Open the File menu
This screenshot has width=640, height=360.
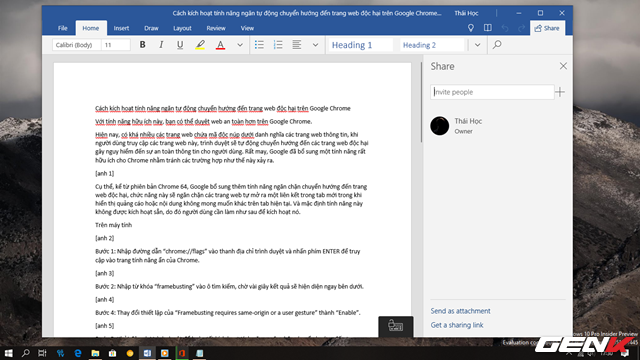click(x=62, y=28)
